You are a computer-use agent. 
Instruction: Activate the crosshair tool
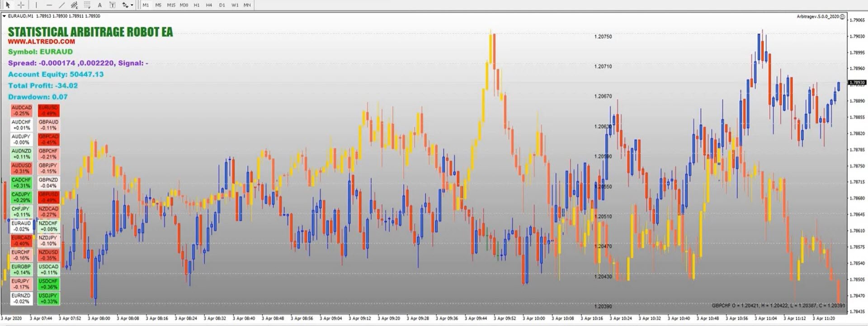[20, 5]
